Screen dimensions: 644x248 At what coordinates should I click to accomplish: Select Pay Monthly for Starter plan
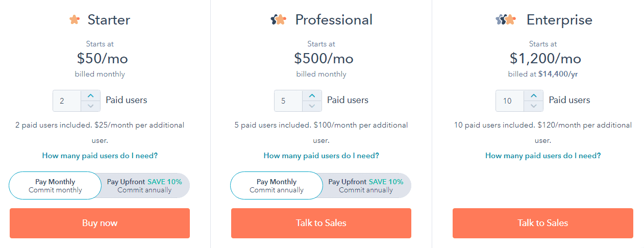(x=55, y=185)
